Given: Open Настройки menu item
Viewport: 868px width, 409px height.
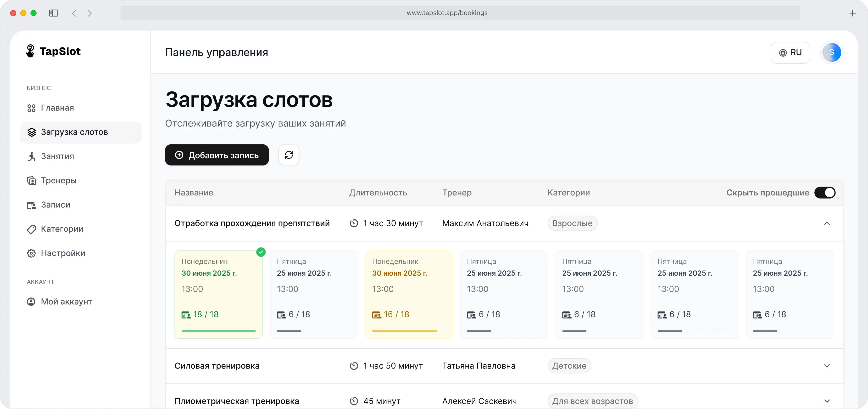Looking at the screenshot, I should pos(81,253).
